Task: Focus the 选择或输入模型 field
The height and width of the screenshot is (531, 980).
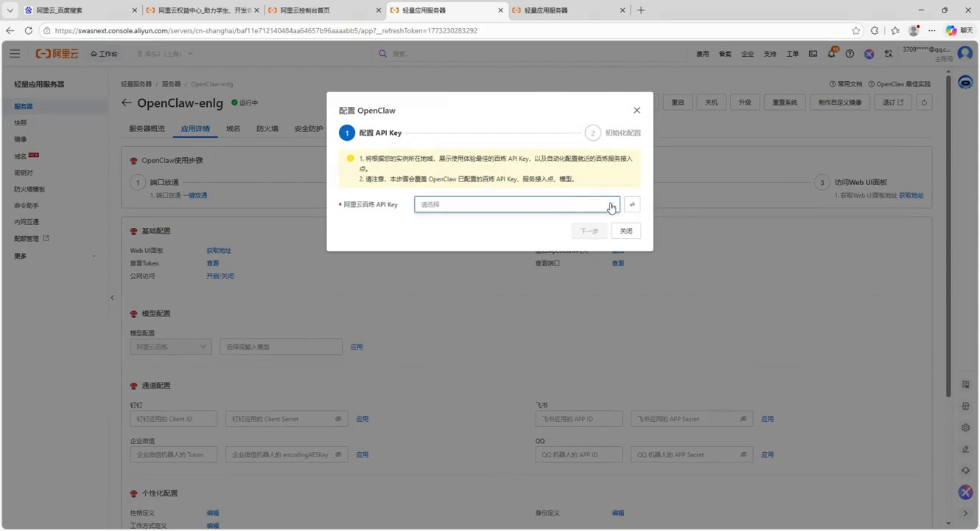Action: click(281, 347)
